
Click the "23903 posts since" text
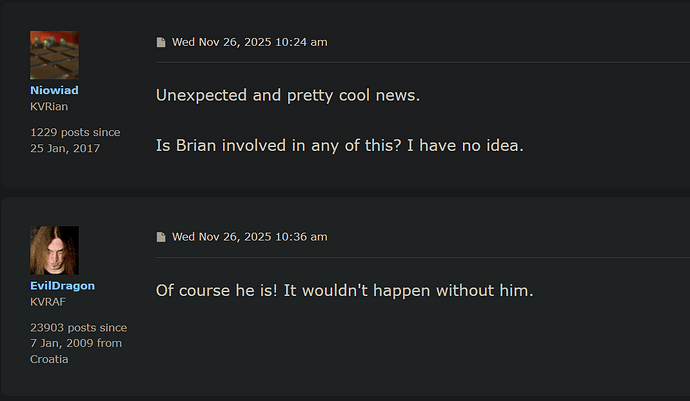pyautogui.click(x=78, y=327)
